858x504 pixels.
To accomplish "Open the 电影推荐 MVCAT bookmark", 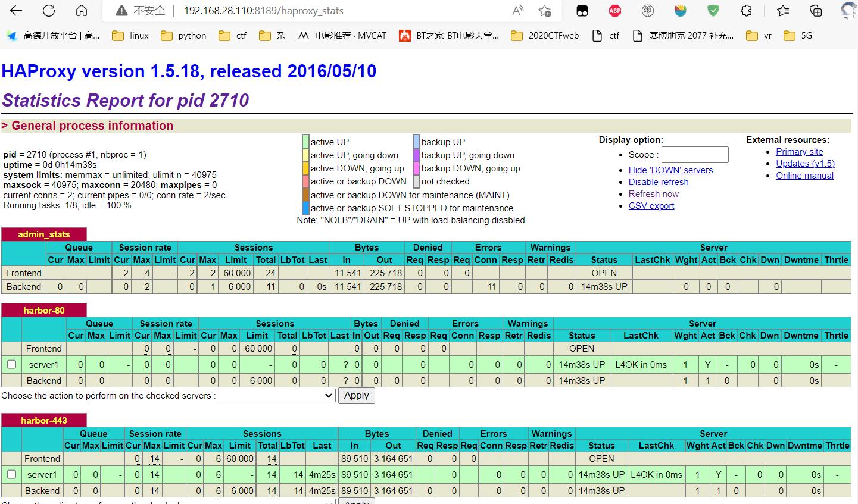I will click(x=342, y=36).
